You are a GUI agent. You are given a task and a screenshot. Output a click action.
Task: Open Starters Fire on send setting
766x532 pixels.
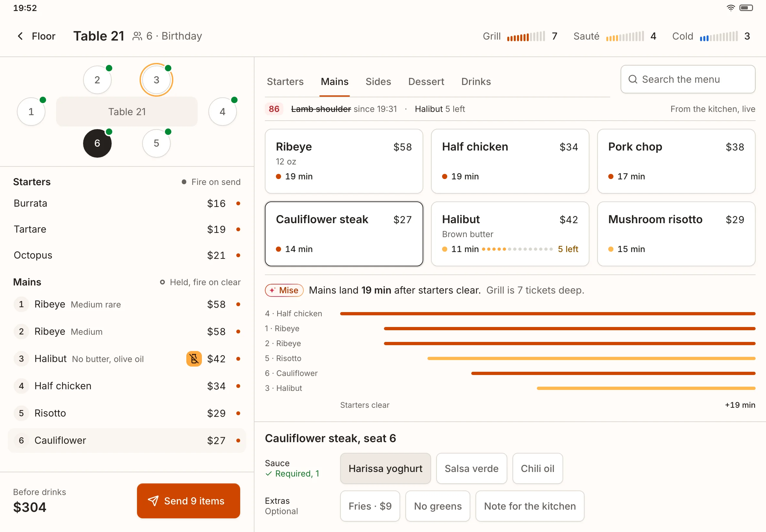click(x=211, y=182)
